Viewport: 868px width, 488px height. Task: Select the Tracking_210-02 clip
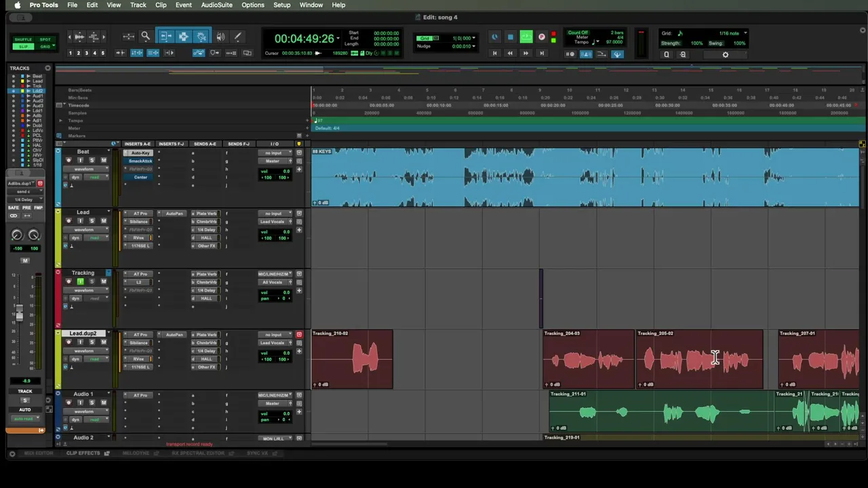click(352, 359)
